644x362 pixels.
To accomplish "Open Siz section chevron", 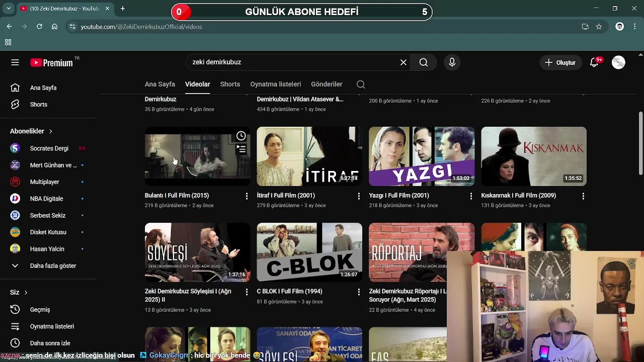I will pyautogui.click(x=26, y=293).
